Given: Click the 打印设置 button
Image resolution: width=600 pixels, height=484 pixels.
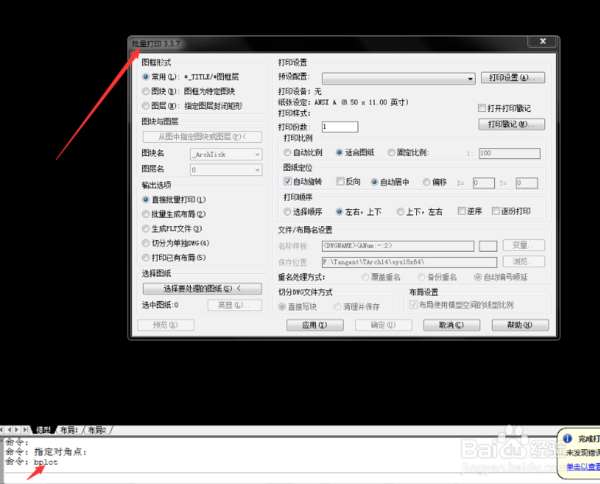Looking at the screenshot, I should [x=513, y=78].
